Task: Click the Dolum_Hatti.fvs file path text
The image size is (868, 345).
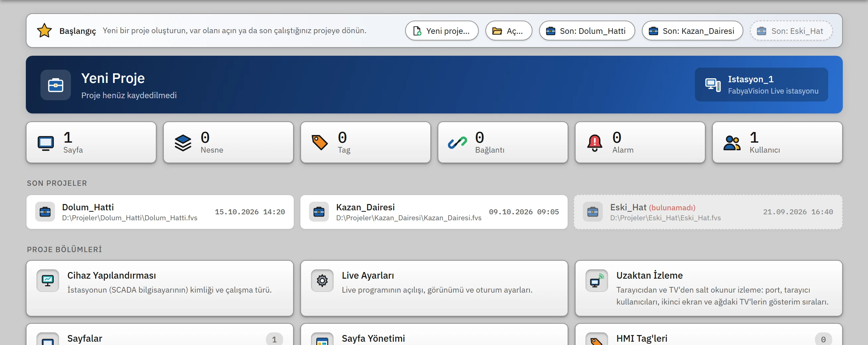Action: pyautogui.click(x=130, y=218)
